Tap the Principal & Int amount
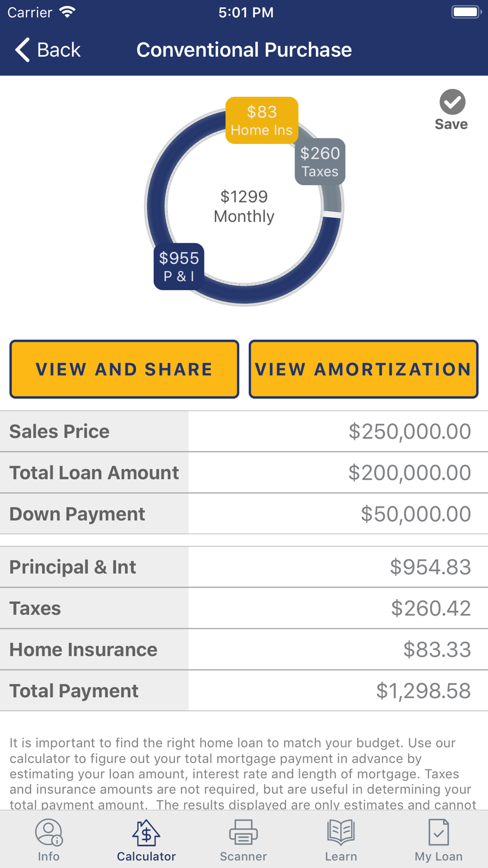Image resolution: width=488 pixels, height=868 pixels. pos(430,567)
